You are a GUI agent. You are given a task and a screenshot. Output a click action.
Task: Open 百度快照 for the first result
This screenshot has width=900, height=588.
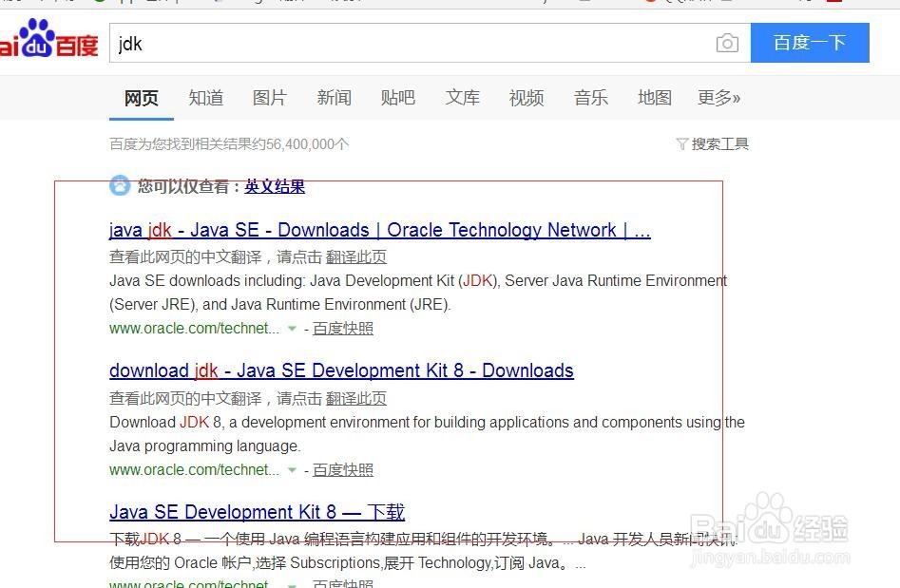click(343, 329)
